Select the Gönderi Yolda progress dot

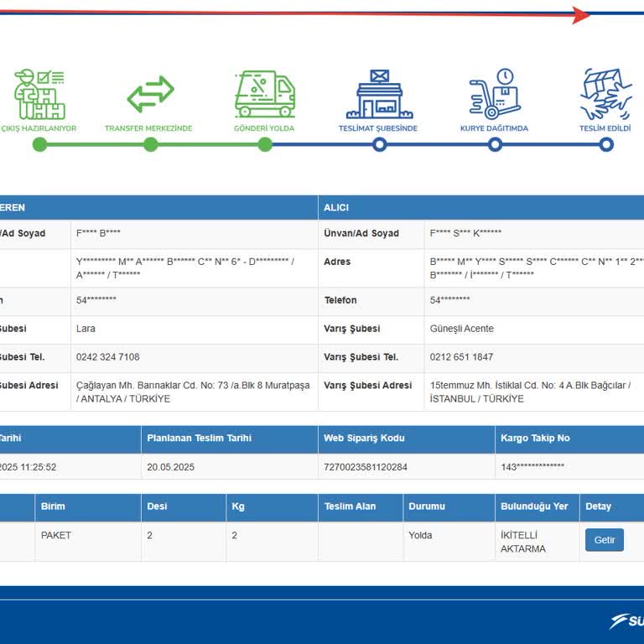pyautogui.click(x=265, y=144)
